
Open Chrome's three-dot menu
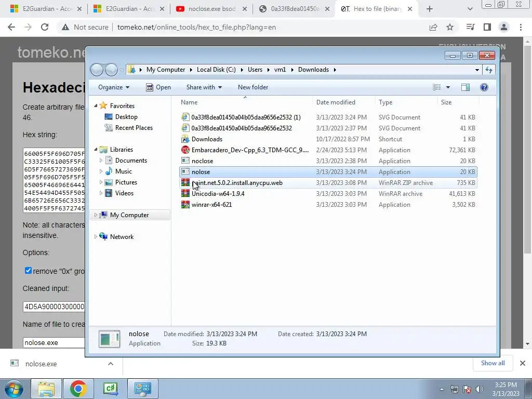click(x=521, y=27)
